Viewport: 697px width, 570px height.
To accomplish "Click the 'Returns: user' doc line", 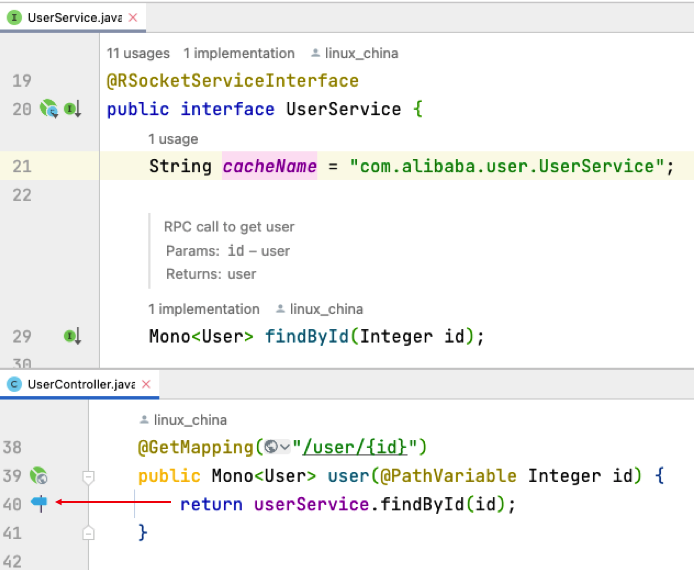I will [x=211, y=274].
